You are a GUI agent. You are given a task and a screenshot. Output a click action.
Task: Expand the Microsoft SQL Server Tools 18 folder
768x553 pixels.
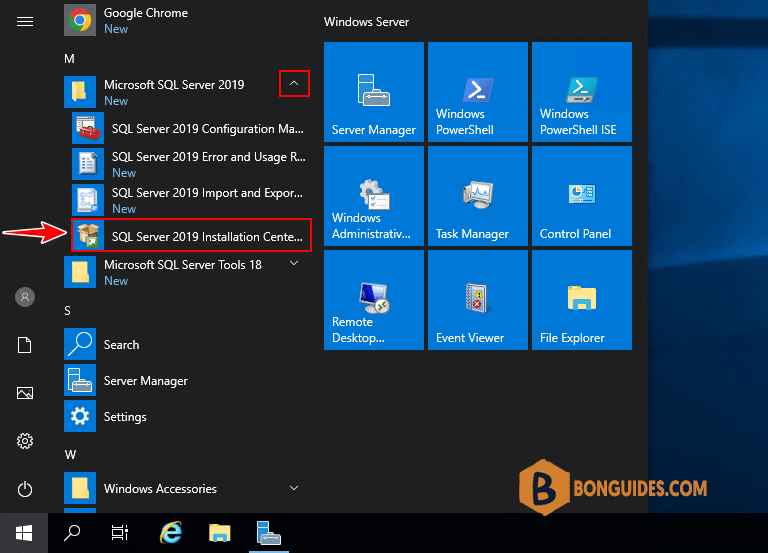click(x=294, y=264)
